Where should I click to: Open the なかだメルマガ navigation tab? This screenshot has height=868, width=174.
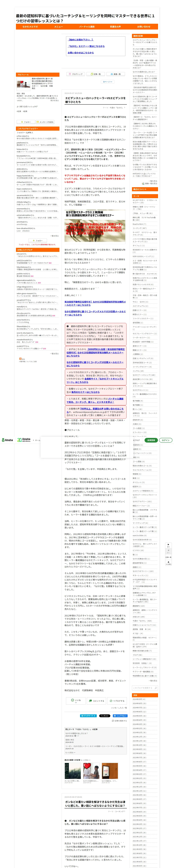click(30, 27)
